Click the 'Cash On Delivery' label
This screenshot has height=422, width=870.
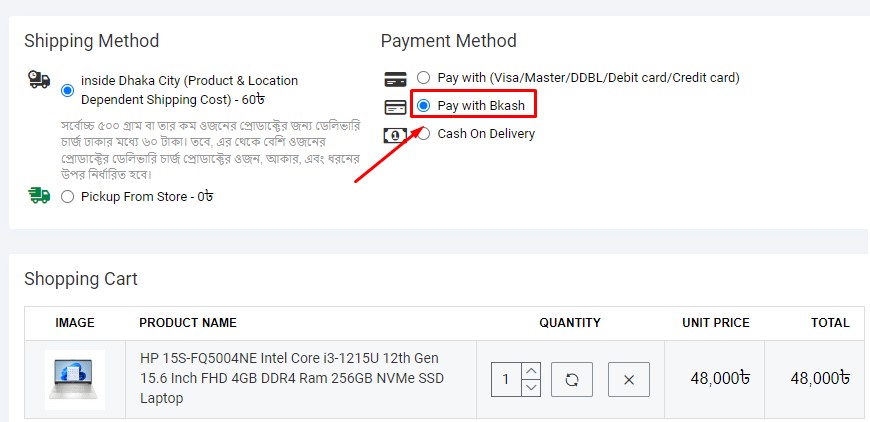coord(486,134)
